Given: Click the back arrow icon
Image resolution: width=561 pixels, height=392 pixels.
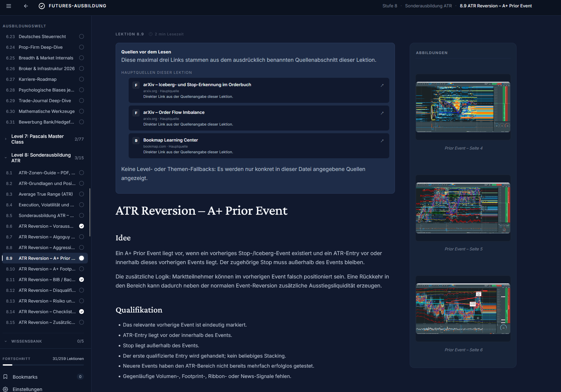Looking at the screenshot, I should click(x=26, y=6).
